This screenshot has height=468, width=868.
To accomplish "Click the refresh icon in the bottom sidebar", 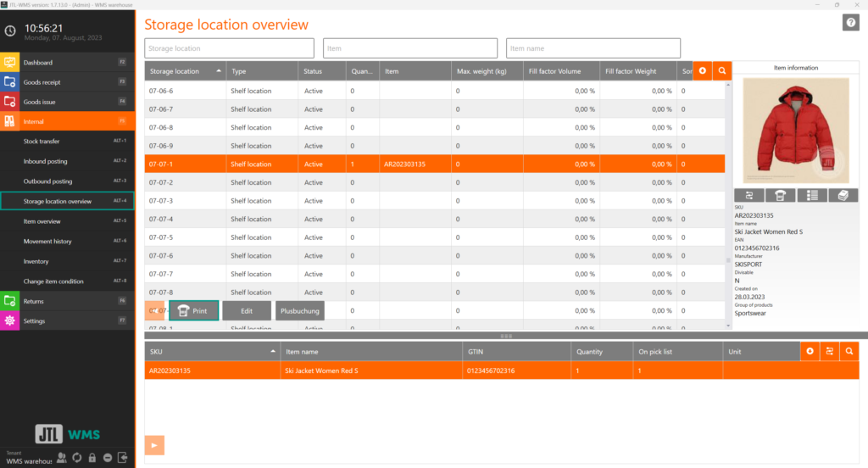I will (76, 458).
